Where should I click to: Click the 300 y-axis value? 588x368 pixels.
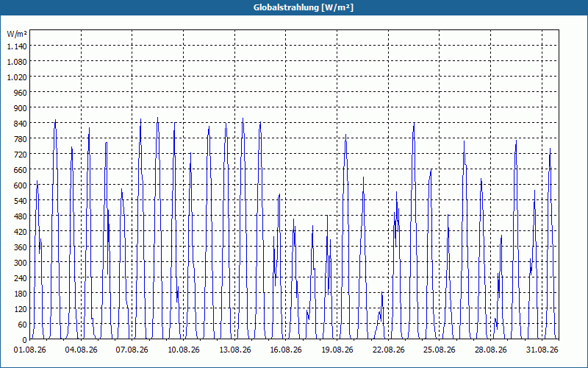point(21,263)
